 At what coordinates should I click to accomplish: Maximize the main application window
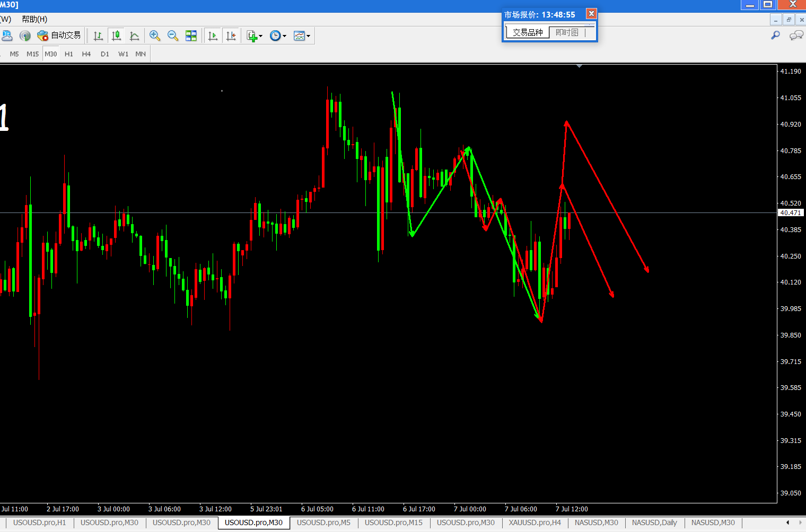pos(767,5)
